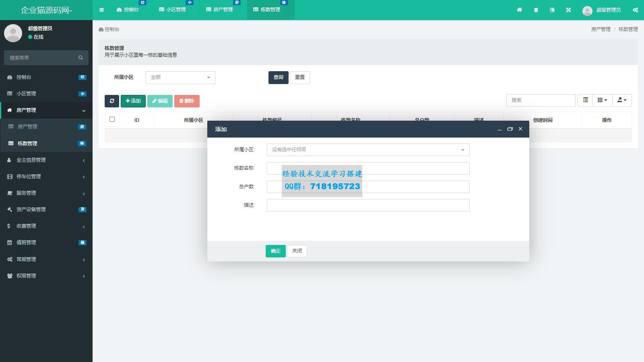Click the 重置 button

click(300, 77)
